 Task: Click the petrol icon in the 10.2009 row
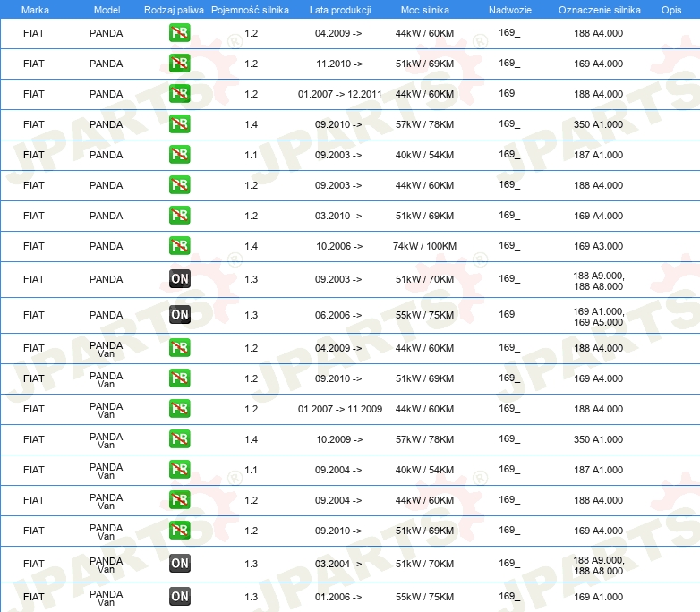pos(179,438)
